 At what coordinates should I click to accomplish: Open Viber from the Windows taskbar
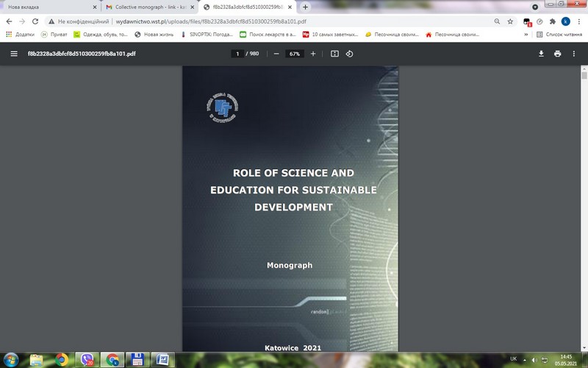(87, 359)
